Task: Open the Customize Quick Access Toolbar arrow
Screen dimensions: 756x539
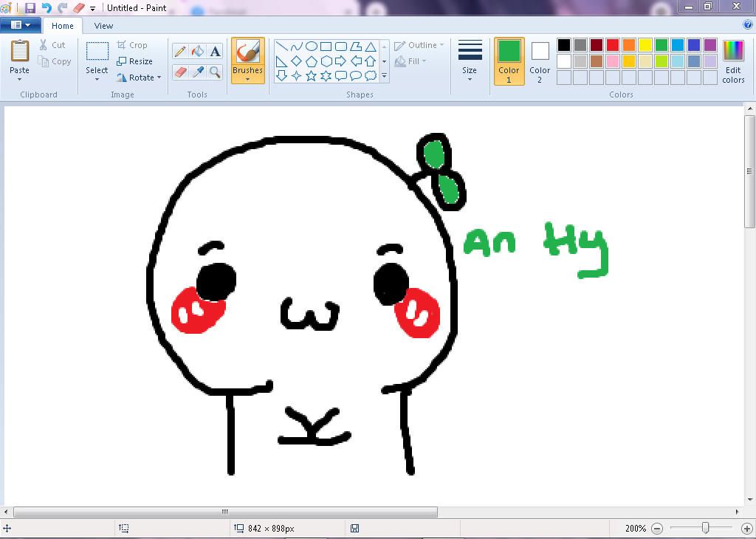Action: click(92, 8)
